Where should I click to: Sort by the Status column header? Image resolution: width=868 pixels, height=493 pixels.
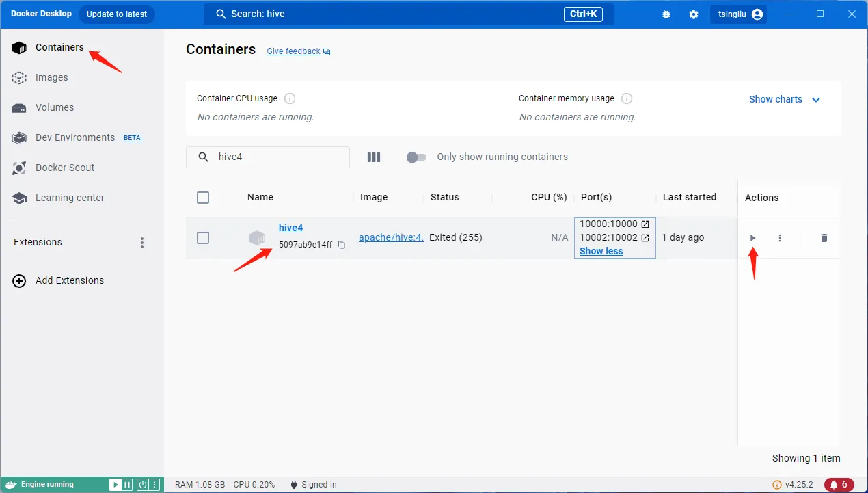pos(445,197)
